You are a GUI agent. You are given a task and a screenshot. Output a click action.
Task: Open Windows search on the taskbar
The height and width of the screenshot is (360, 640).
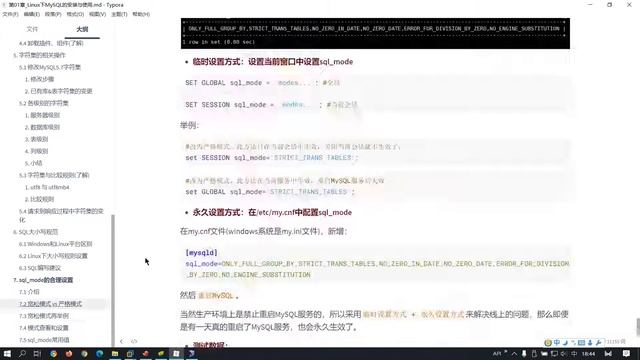(22, 353)
